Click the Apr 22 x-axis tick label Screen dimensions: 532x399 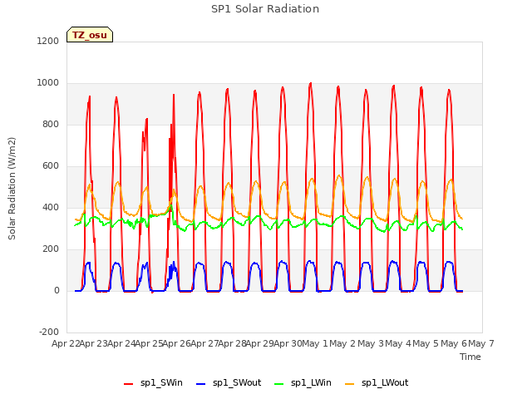pos(66,343)
